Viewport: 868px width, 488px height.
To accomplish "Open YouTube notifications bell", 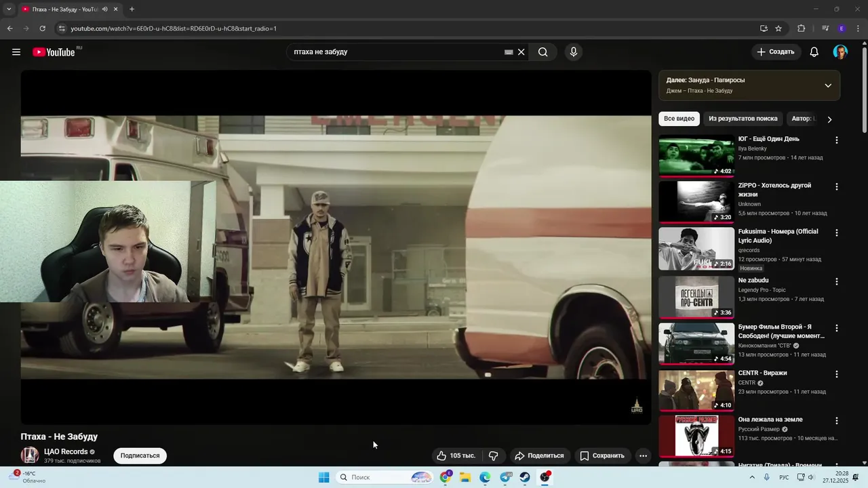I will point(814,52).
